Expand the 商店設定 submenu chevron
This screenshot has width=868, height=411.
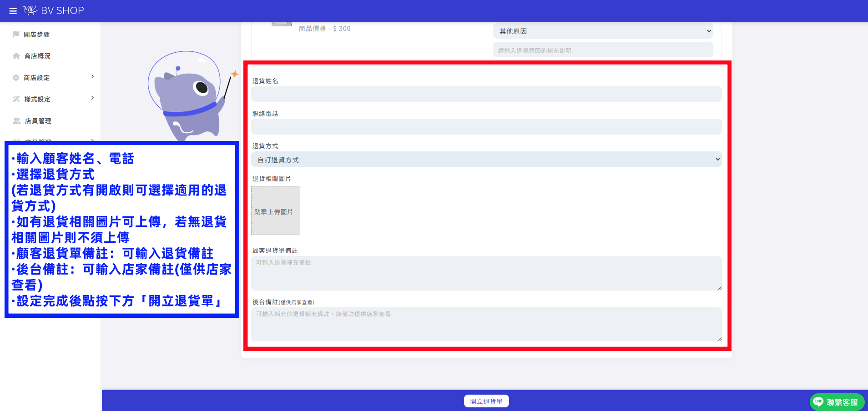point(92,76)
